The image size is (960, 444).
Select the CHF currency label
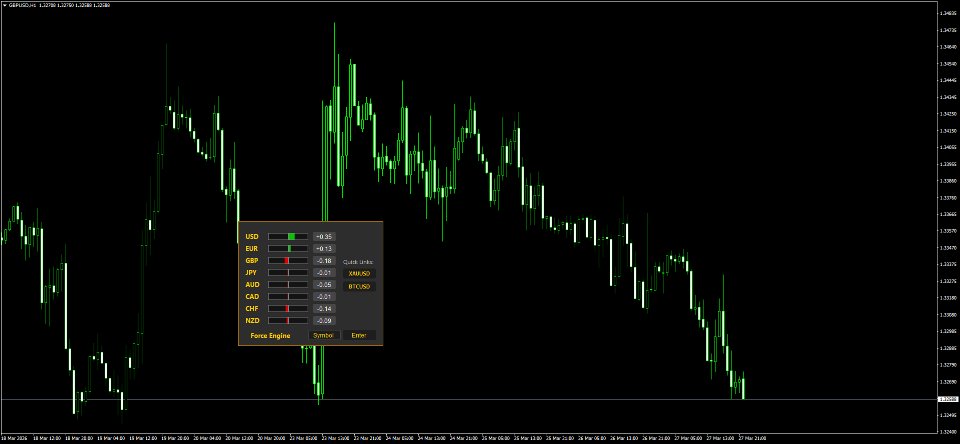tap(252, 309)
